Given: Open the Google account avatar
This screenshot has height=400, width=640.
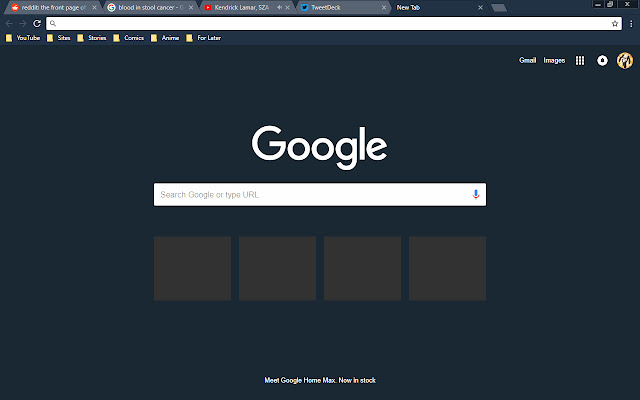Looking at the screenshot, I should click(624, 60).
